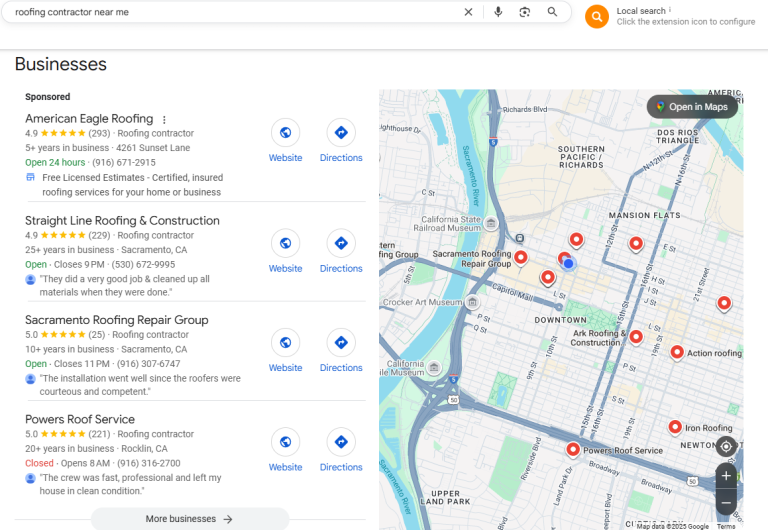Click the Sponsored label
This screenshot has height=530, width=768.
(48, 97)
